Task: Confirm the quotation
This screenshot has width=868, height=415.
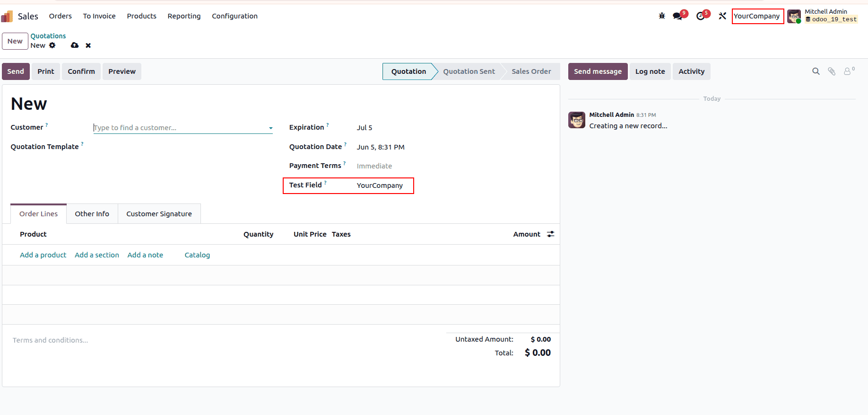Action: pyautogui.click(x=81, y=71)
